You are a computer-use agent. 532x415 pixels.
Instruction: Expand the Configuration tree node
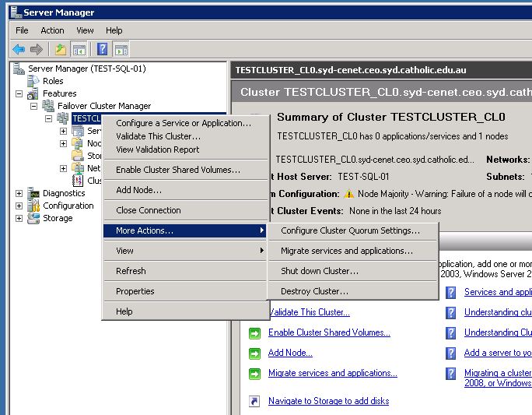(x=19, y=206)
